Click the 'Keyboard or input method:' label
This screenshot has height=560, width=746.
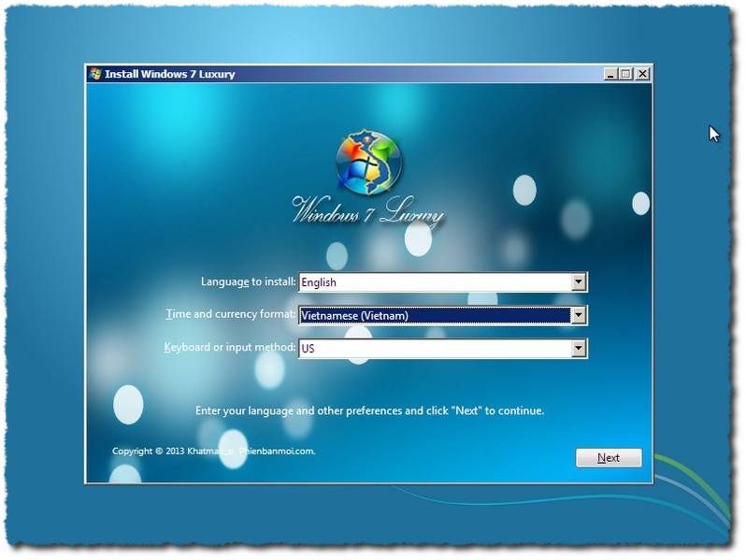(230, 348)
